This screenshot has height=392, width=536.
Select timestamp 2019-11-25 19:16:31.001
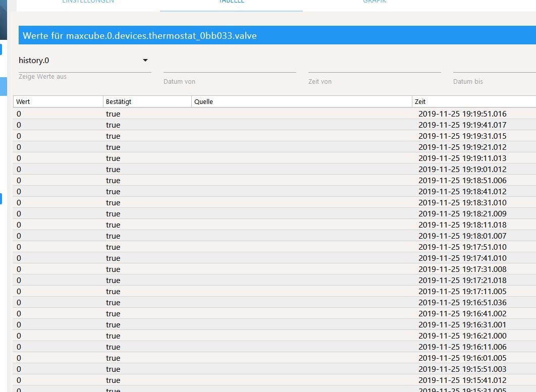462,325
